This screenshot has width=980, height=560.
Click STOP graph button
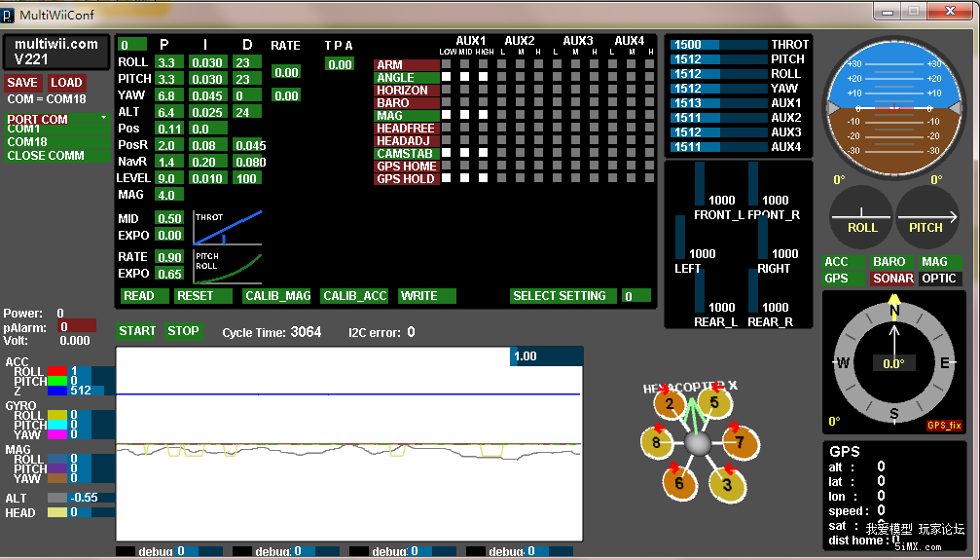pyautogui.click(x=183, y=331)
